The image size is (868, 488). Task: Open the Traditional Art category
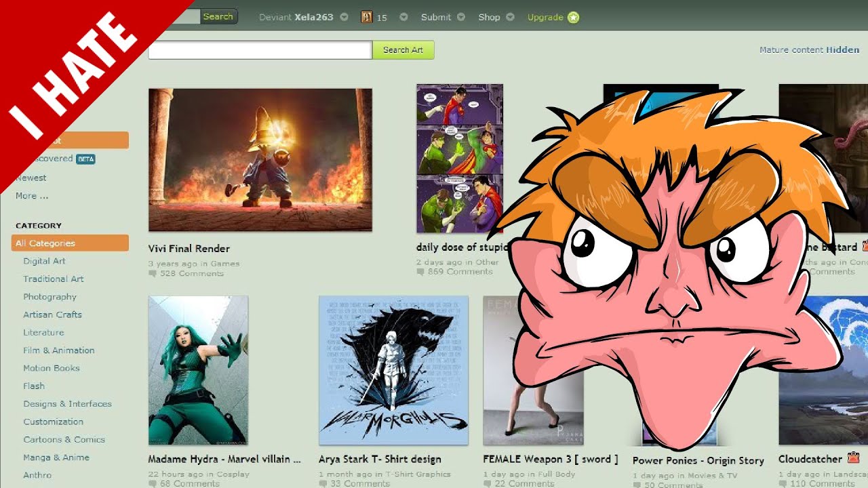coord(54,279)
